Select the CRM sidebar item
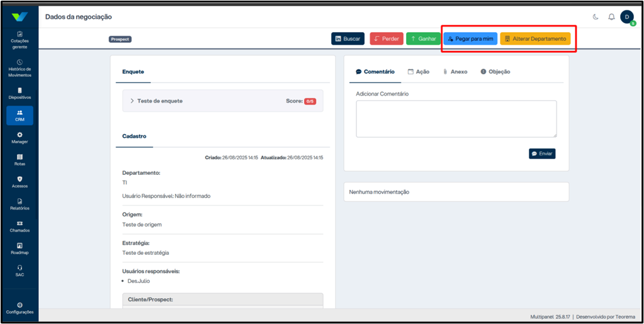644x324 pixels. (x=20, y=115)
